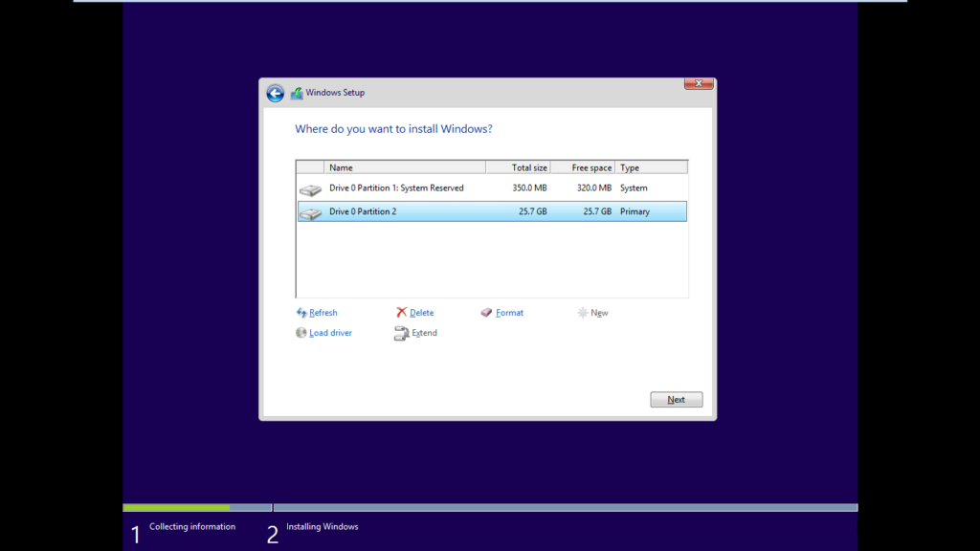Click the Load driver disc icon
Viewport: 980px width, 551px height.
(x=301, y=333)
